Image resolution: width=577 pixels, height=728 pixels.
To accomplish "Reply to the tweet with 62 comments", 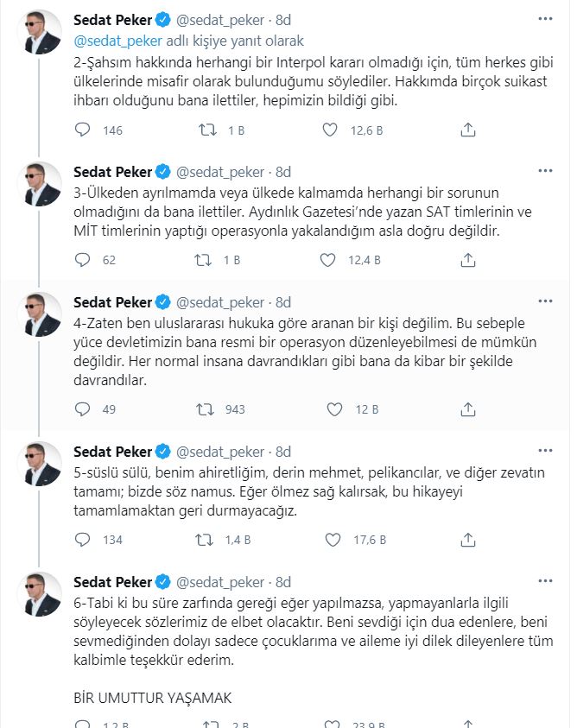I will point(83,260).
